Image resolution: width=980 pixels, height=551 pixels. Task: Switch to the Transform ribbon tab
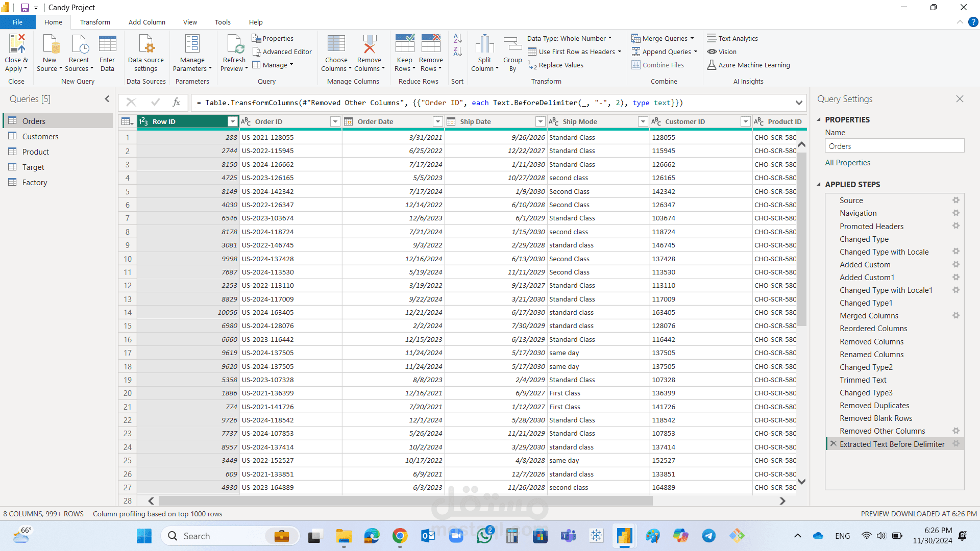(x=95, y=22)
